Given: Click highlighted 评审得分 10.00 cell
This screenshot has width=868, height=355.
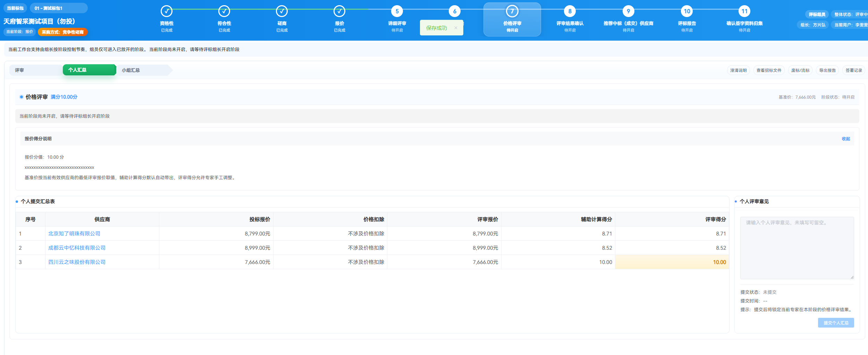Looking at the screenshot, I should (672, 262).
